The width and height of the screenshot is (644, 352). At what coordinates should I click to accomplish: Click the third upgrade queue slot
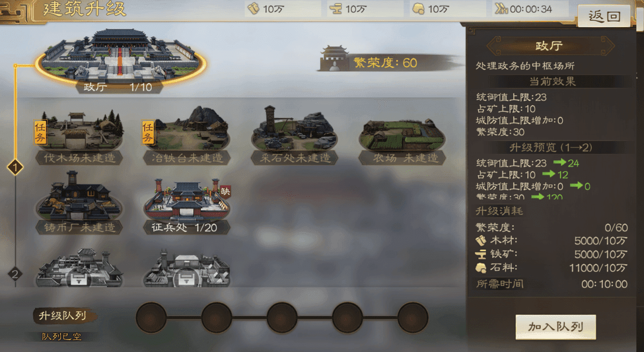[282, 318]
